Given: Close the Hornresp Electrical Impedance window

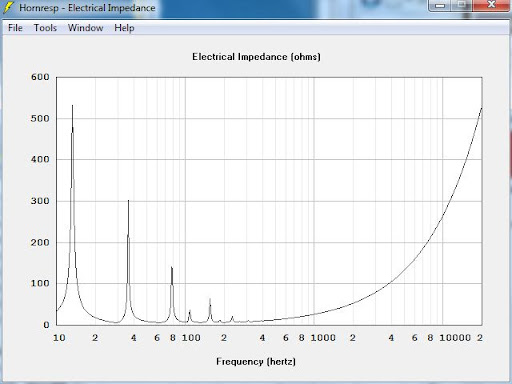Looking at the screenshot, I should click(491, 5).
